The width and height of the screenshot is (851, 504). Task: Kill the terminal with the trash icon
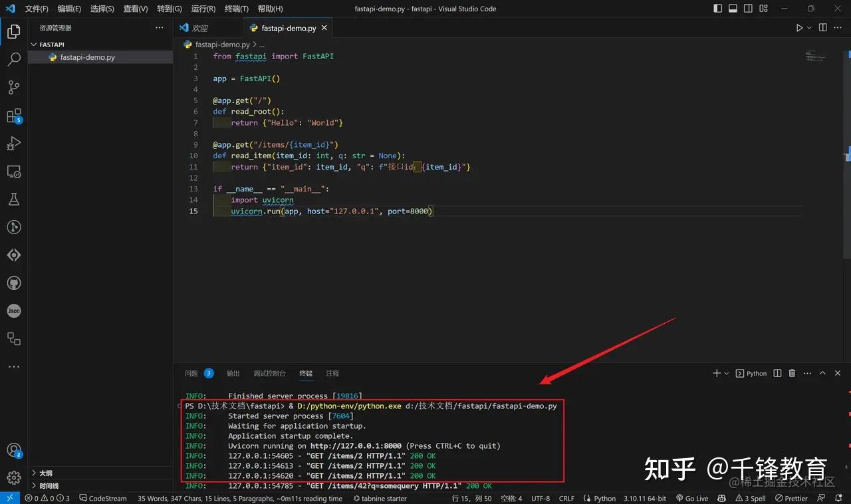pyautogui.click(x=791, y=373)
